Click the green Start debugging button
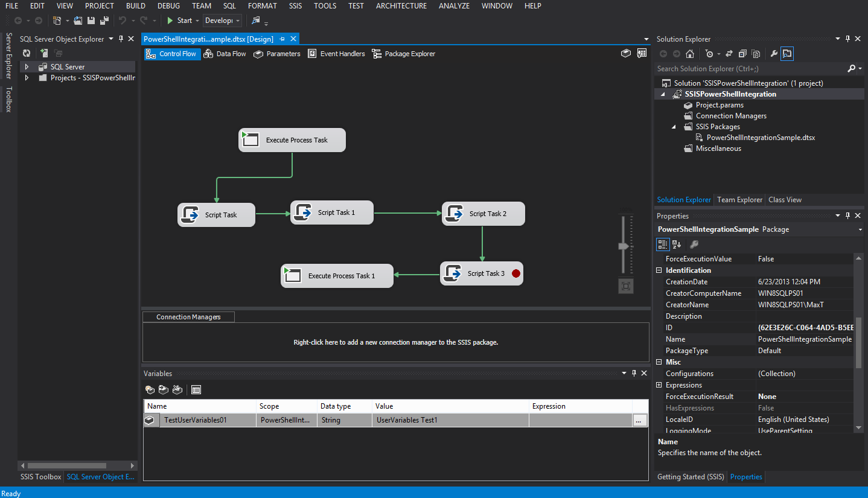The image size is (868, 498). 179,21
